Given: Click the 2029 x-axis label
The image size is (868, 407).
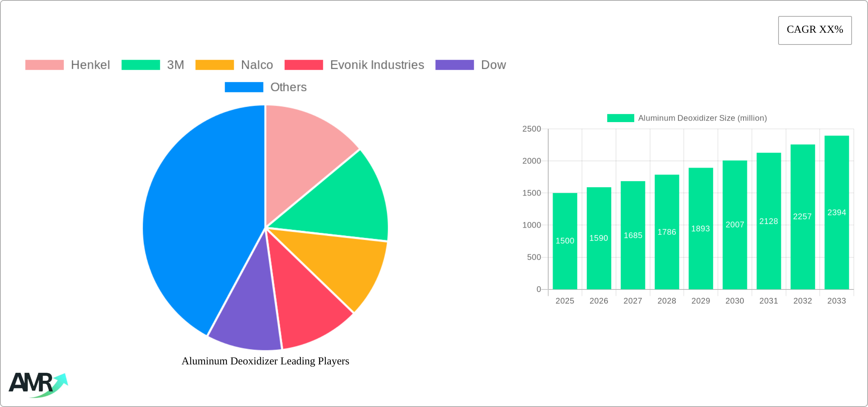Looking at the screenshot, I should click(701, 301).
